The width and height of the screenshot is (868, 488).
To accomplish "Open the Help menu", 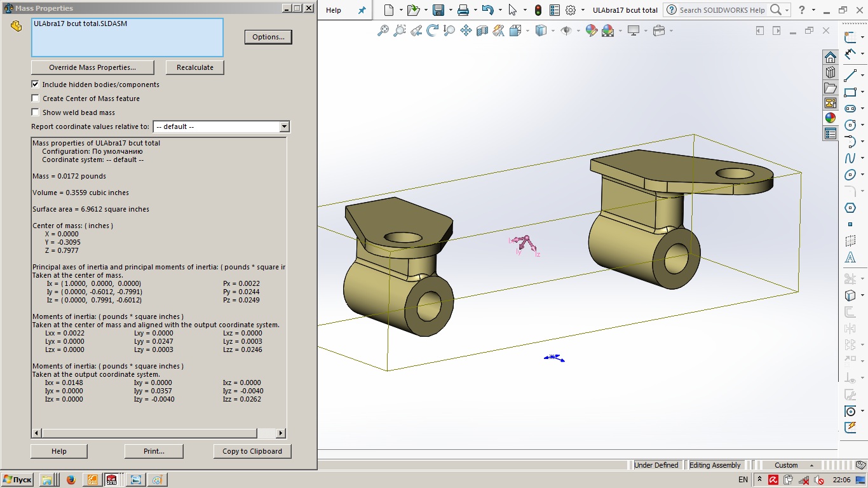I will pos(333,10).
